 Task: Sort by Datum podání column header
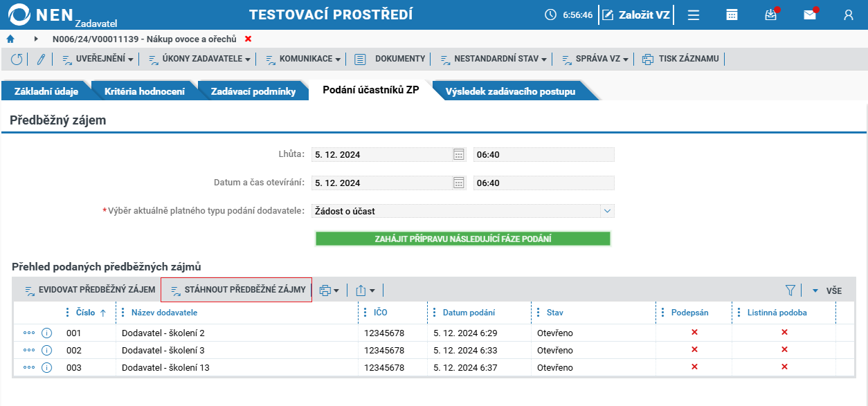click(x=469, y=313)
